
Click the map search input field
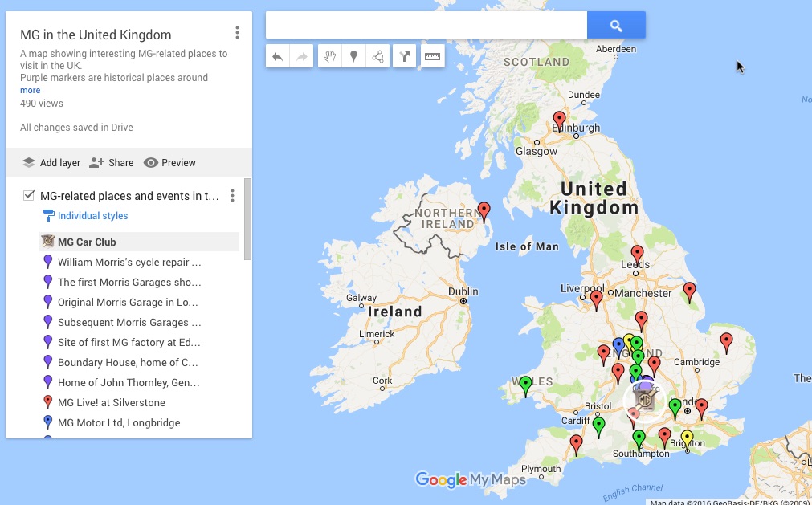426,26
